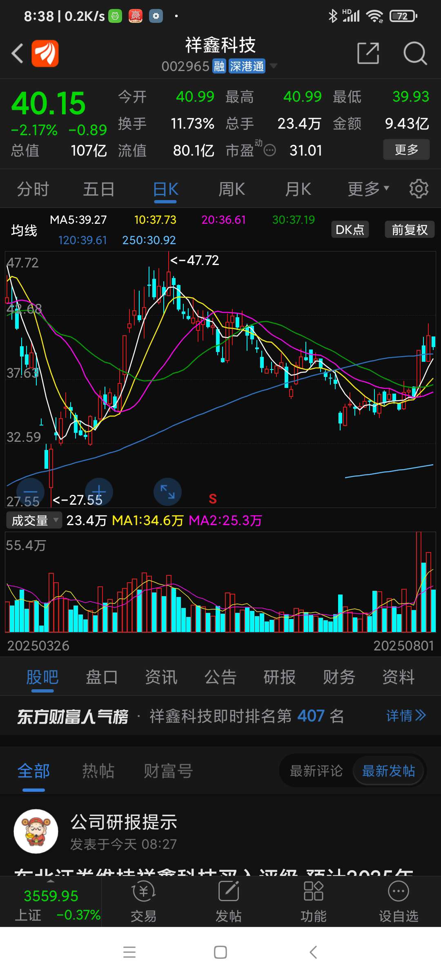This screenshot has height=980, width=441.
Task: Tap the P/E info dots icon
Action: tap(269, 151)
